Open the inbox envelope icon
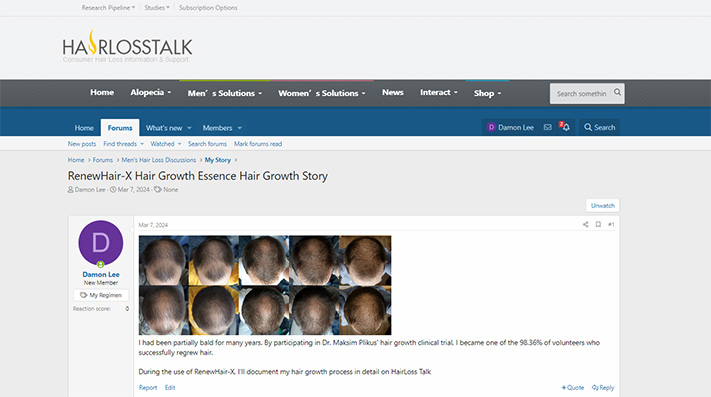Viewport: 711px width, 397px height. (547, 127)
